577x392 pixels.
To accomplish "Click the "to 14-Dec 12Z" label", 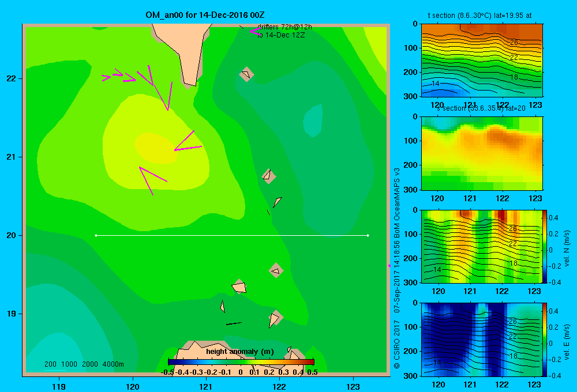I will click(x=281, y=35).
